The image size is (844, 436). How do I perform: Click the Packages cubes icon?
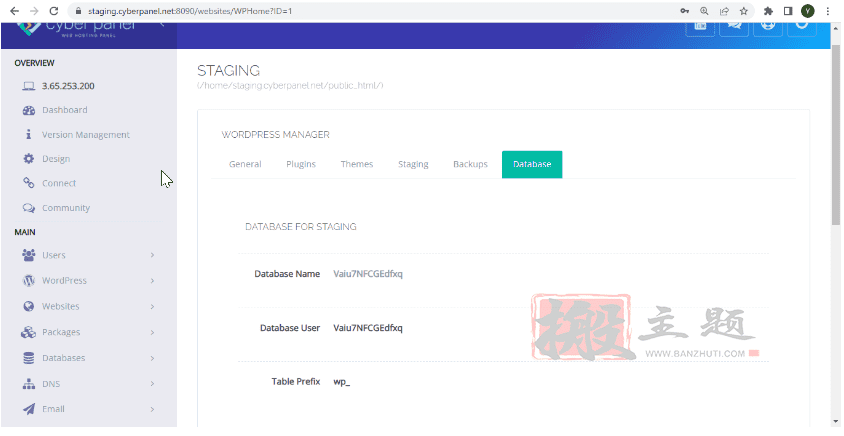(29, 332)
